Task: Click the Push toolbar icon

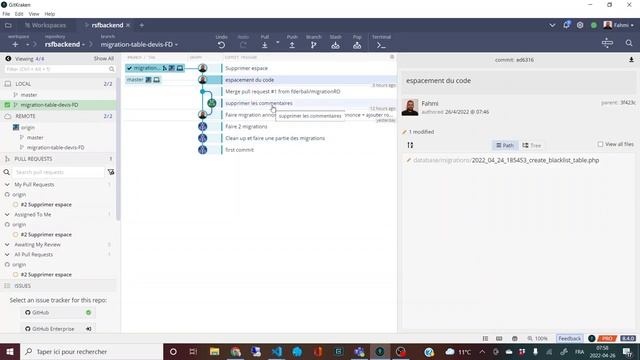Action: pos(292,45)
